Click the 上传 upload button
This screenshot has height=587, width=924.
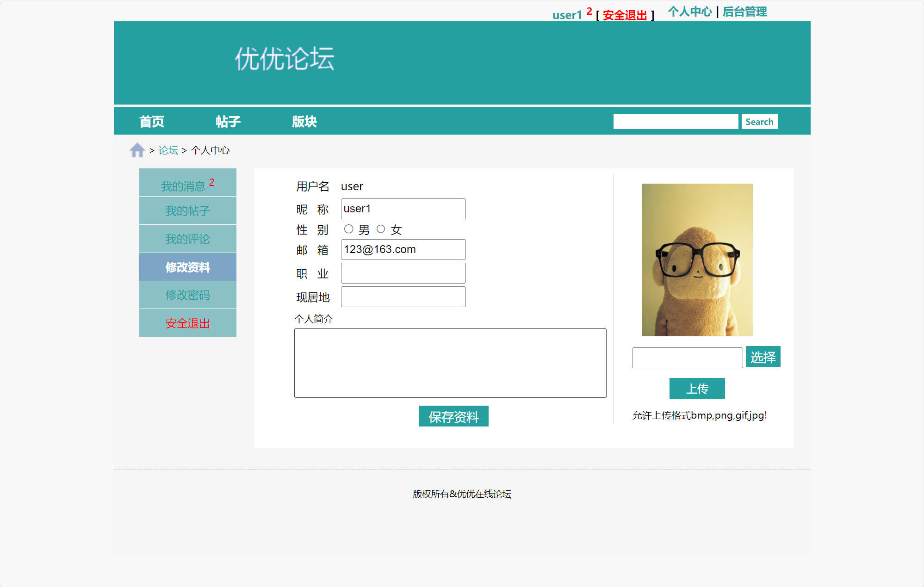coord(697,388)
